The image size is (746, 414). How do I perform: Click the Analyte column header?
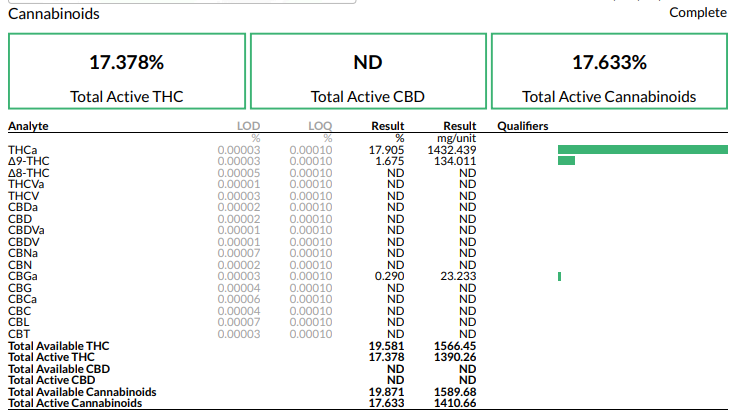click(x=28, y=127)
